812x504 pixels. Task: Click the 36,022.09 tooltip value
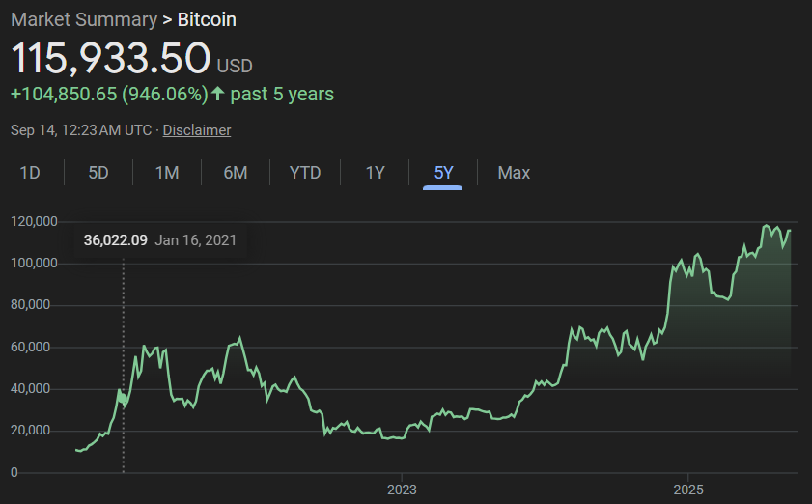tap(116, 240)
